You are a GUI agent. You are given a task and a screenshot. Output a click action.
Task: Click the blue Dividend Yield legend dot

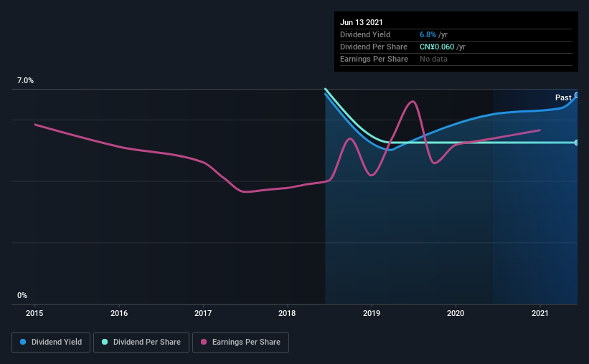pyautogui.click(x=23, y=343)
